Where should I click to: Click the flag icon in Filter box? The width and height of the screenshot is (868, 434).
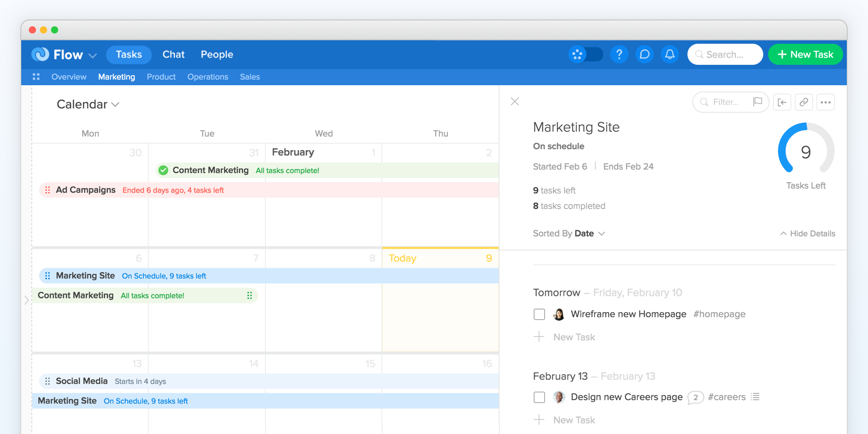pos(757,102)
